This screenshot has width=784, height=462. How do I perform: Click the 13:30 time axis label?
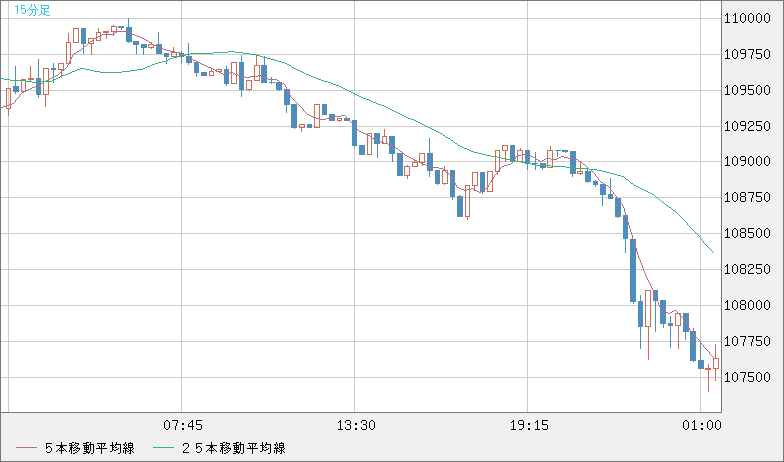356,426
